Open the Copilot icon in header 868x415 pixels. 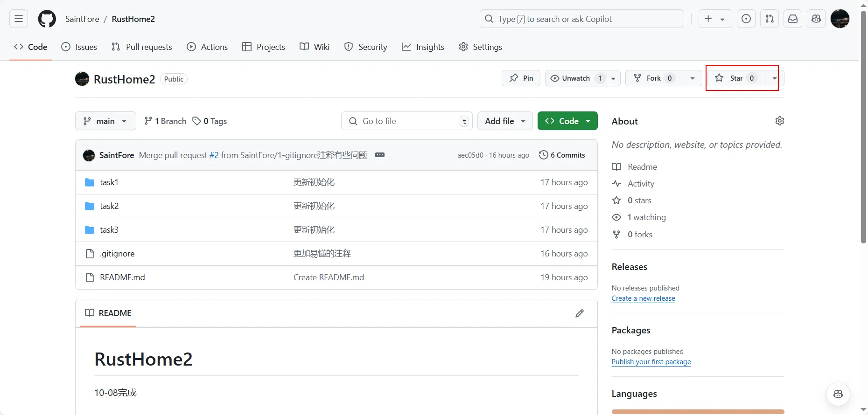(816, 19)
